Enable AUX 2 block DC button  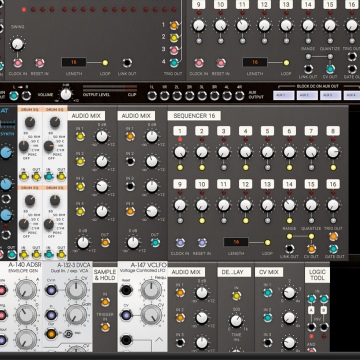click(x=307, y=96)
